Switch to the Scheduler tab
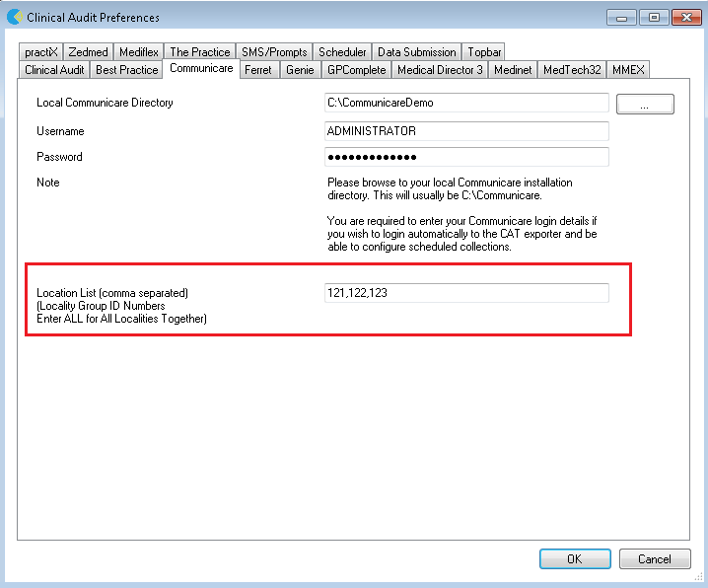 click(342, 52)
